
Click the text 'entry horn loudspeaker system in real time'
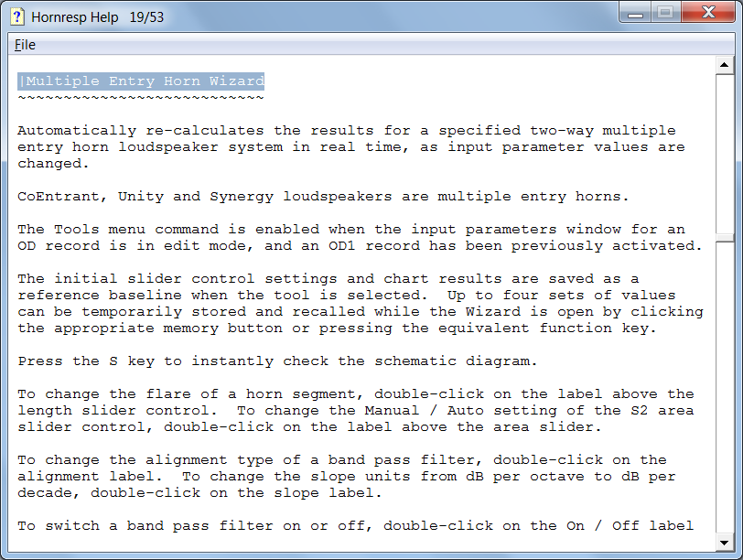[x=210, y=147]
